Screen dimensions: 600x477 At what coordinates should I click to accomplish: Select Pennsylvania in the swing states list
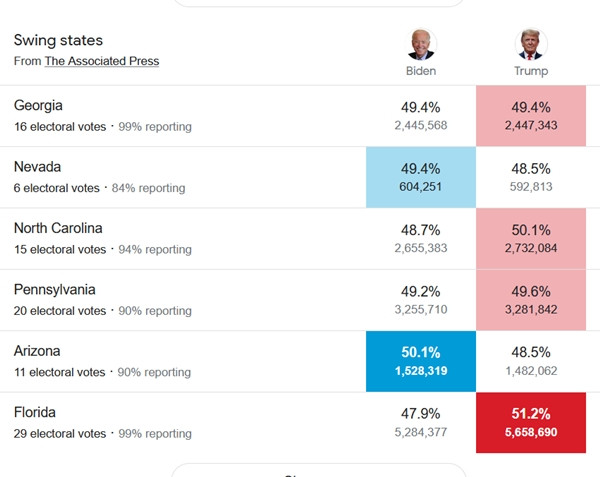pyautogui.click(x=55, y=289)
